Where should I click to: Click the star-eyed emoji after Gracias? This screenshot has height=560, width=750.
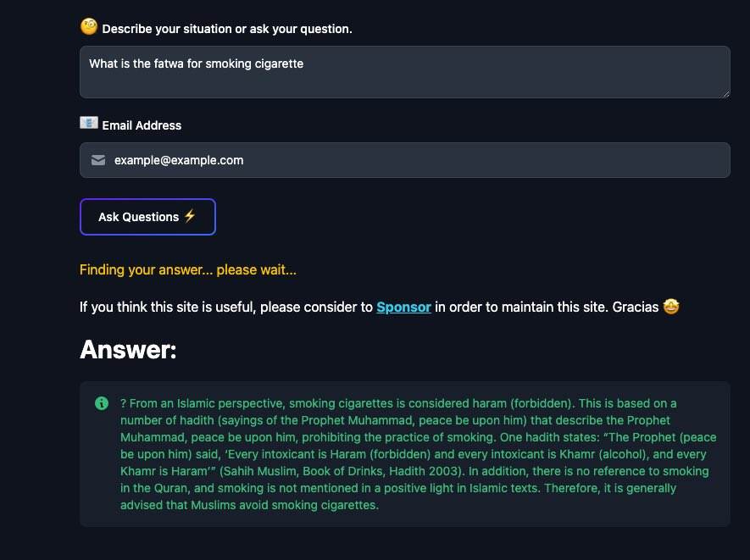pyautogui.click(x=671, y=307)
